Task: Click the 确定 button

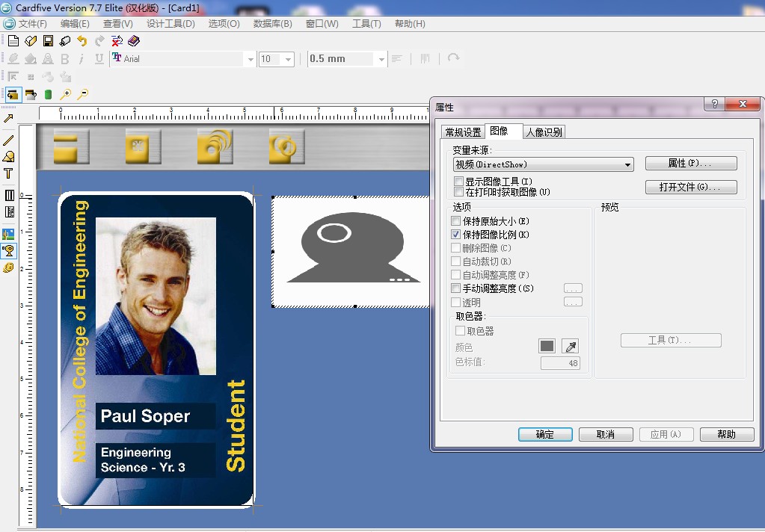Action: [545, 434]
